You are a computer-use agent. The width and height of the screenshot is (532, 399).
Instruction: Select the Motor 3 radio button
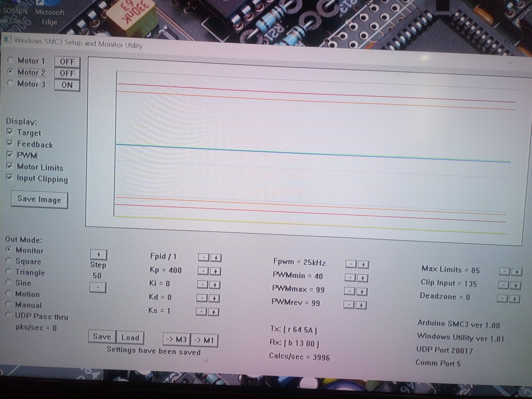coord(10,83)
